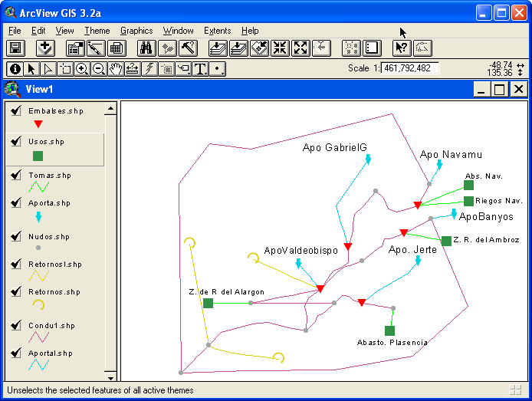Viewport: 532px width, 401px height.
Task: Open the Help menu
Action: click(250, 31)
